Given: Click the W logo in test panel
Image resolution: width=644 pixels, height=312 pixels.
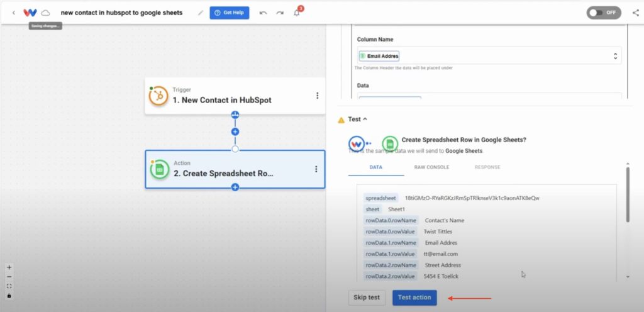Looking at the screenshot, I should (357, 143).
